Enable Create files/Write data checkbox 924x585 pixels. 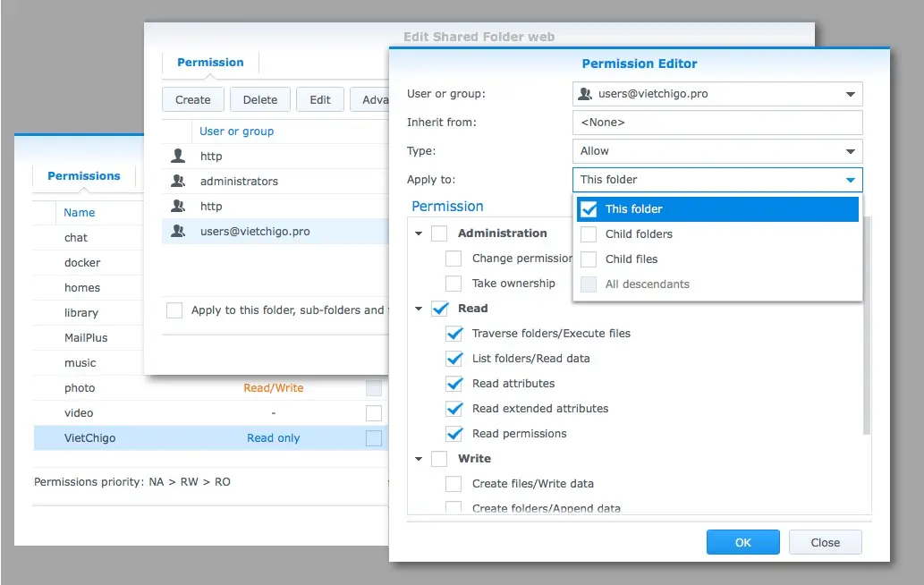click(x=454, y=484)
